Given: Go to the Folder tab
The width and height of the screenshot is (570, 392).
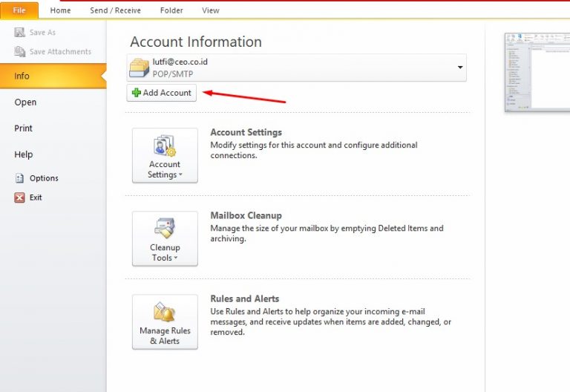Looking at the screenshot, I should coord(171,10).
